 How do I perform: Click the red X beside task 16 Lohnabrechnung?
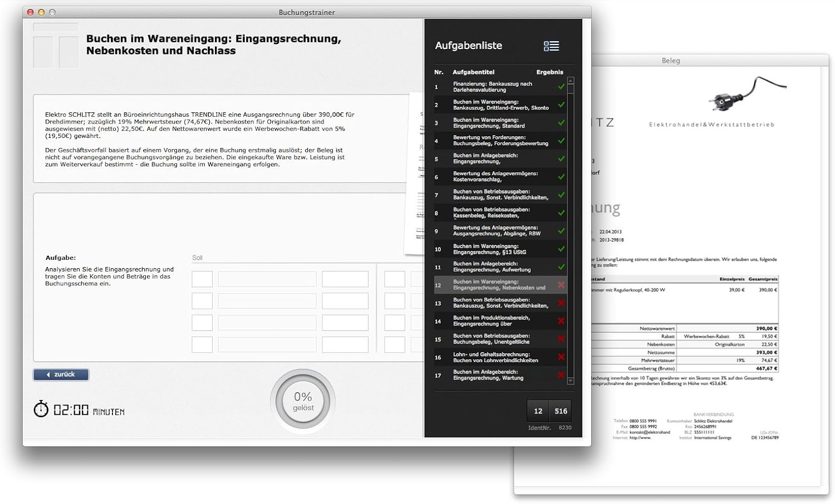pos(562,357)
